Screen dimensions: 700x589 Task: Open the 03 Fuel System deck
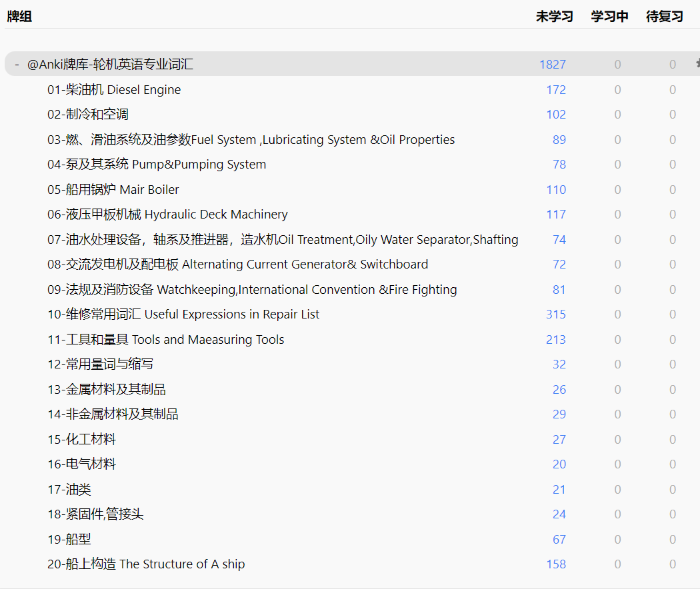click(251, 140)
